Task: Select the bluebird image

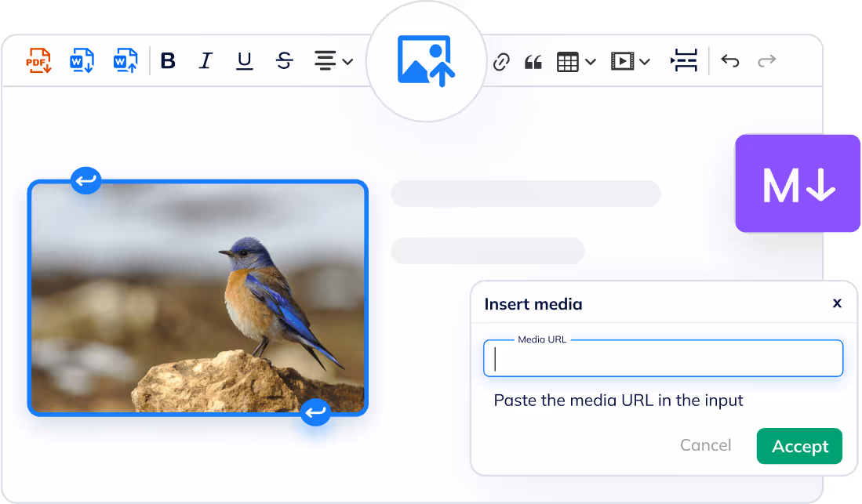Action: coord(198,298)
